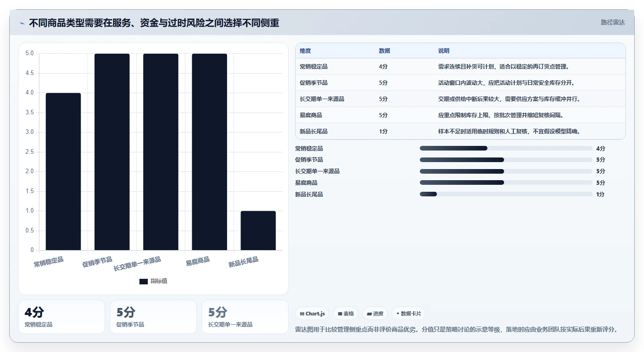Click the page title about 不同商品类型

pos(154,23)
